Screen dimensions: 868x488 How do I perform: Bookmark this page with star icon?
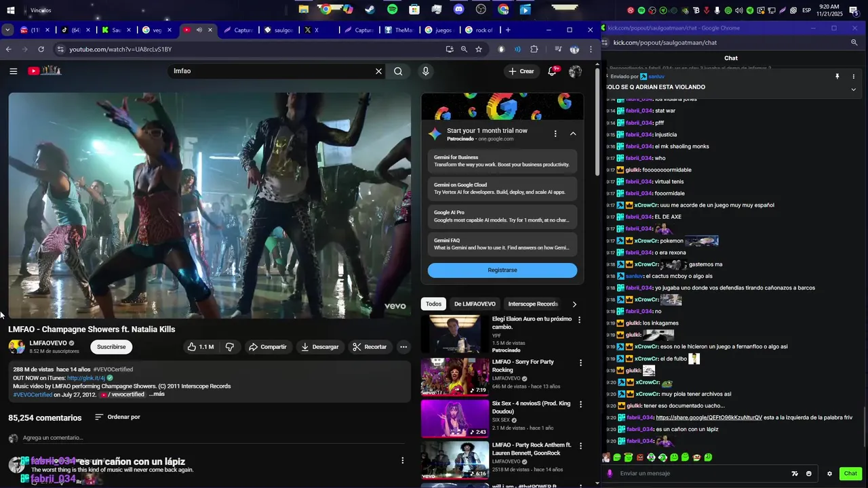479,49
